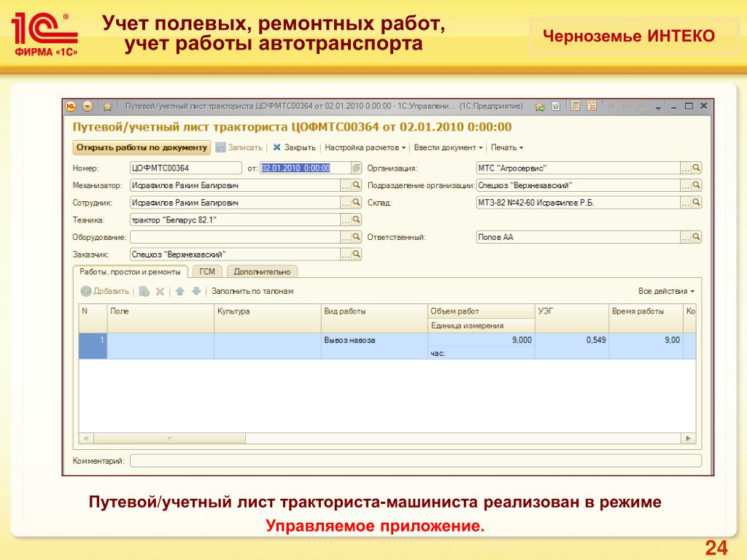Click the 'Поле' column header
Screen dimensions: 747x560
(160, 318)
